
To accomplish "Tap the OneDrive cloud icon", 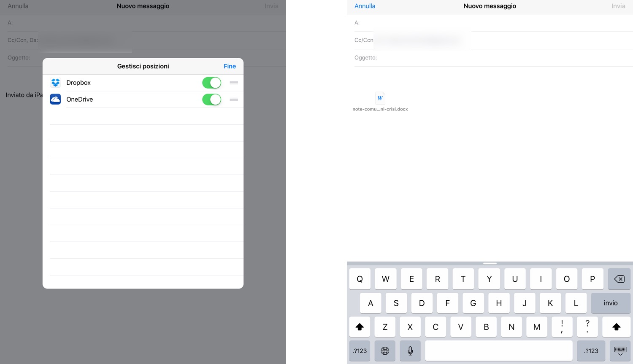I will tap(55, 100).
